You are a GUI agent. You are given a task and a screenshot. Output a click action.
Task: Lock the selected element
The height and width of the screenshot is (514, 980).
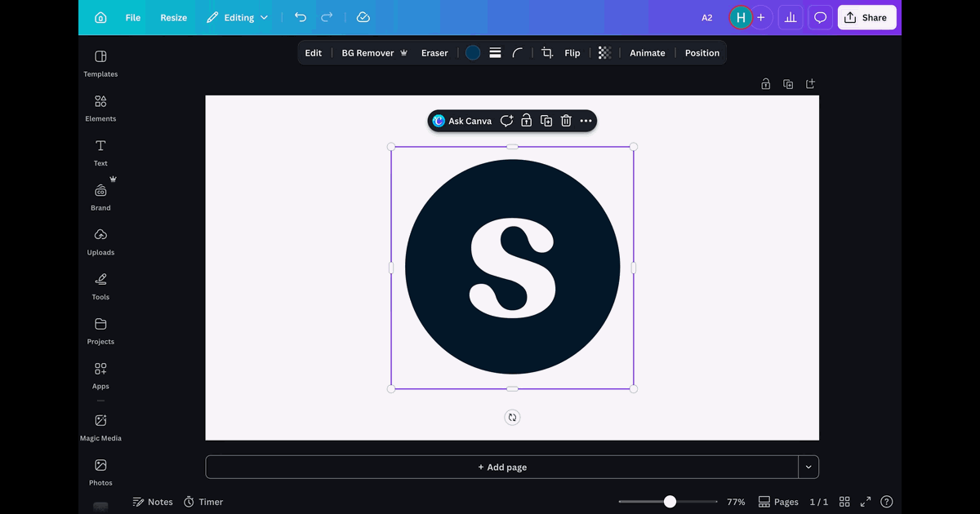point(526,121)
